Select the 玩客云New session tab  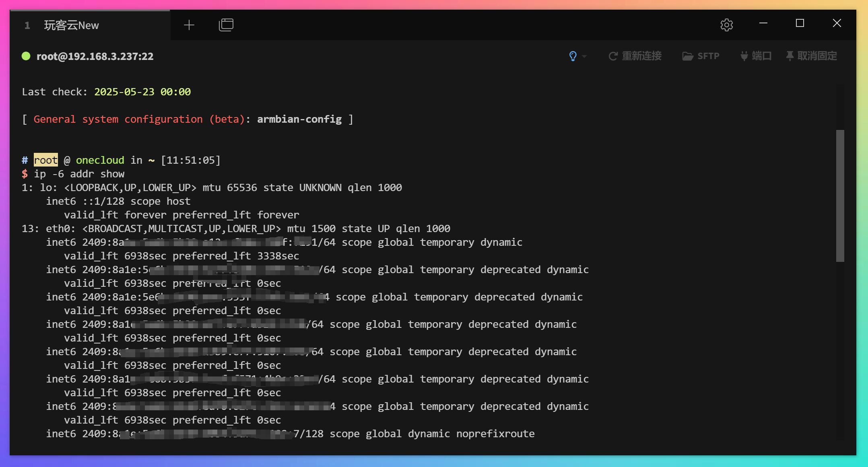point(71,25)
